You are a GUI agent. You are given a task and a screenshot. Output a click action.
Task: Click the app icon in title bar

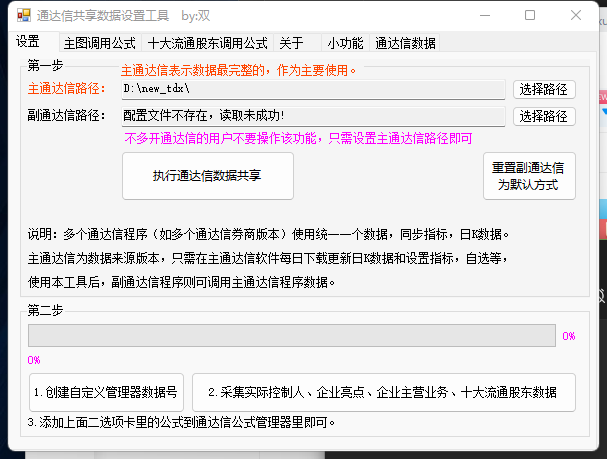click(24, 15)
